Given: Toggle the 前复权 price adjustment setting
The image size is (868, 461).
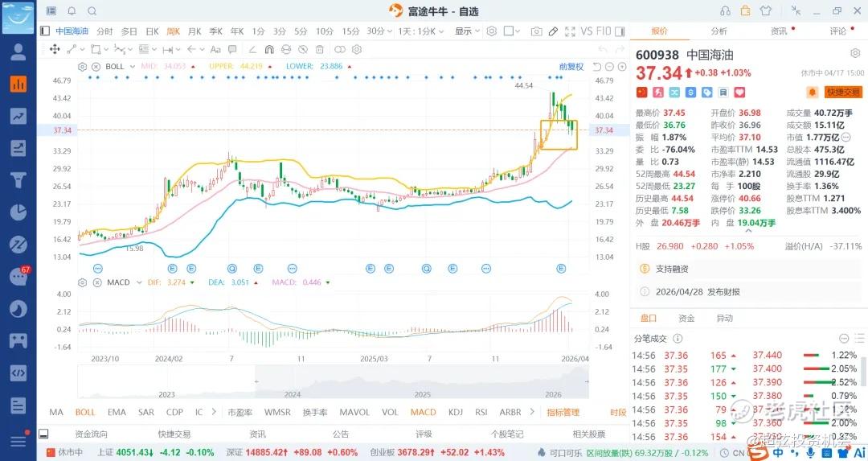Looking at the screenshot, I should (571, 67).
